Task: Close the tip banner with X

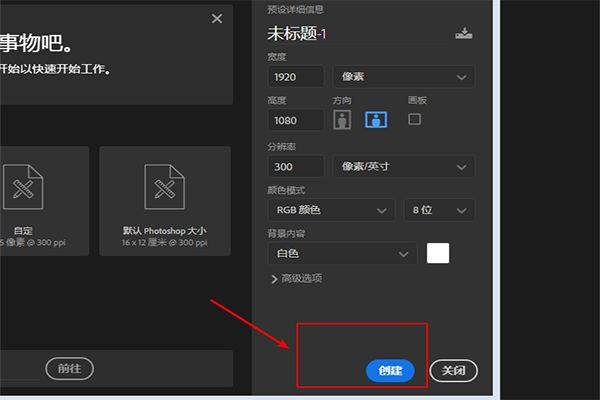Action: click(217, 18)
